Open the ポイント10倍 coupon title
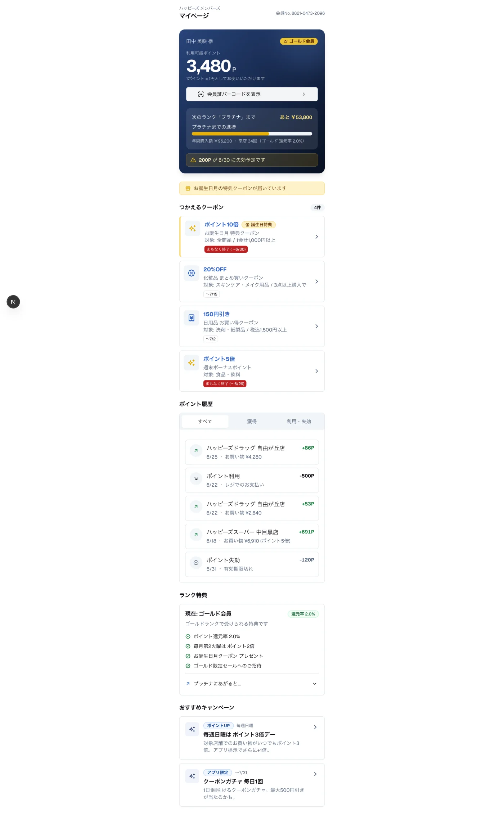Image resolution: width=504 pixels, height=829 pixels. coord(221,225)
